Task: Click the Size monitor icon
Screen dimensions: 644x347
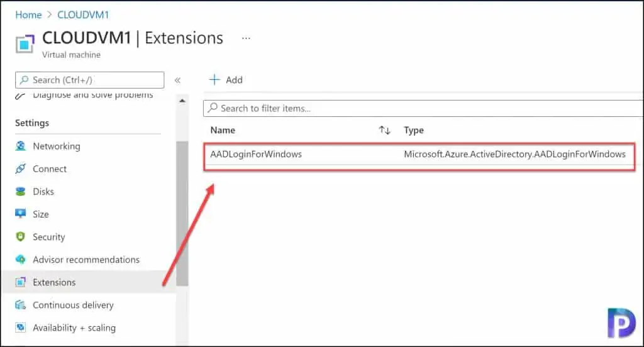Action: tap(20, 214)
